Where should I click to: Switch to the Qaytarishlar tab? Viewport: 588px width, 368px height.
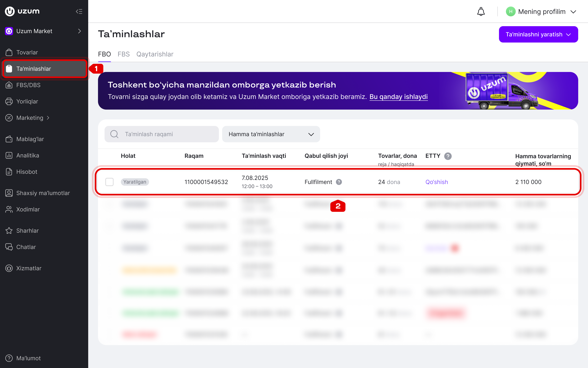click(155, 54)
